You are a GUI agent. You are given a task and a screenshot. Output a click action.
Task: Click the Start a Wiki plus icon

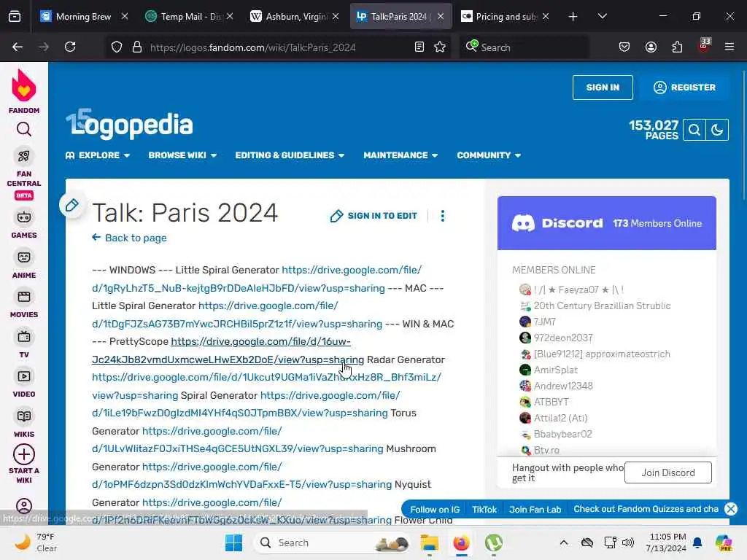point(24,454)
